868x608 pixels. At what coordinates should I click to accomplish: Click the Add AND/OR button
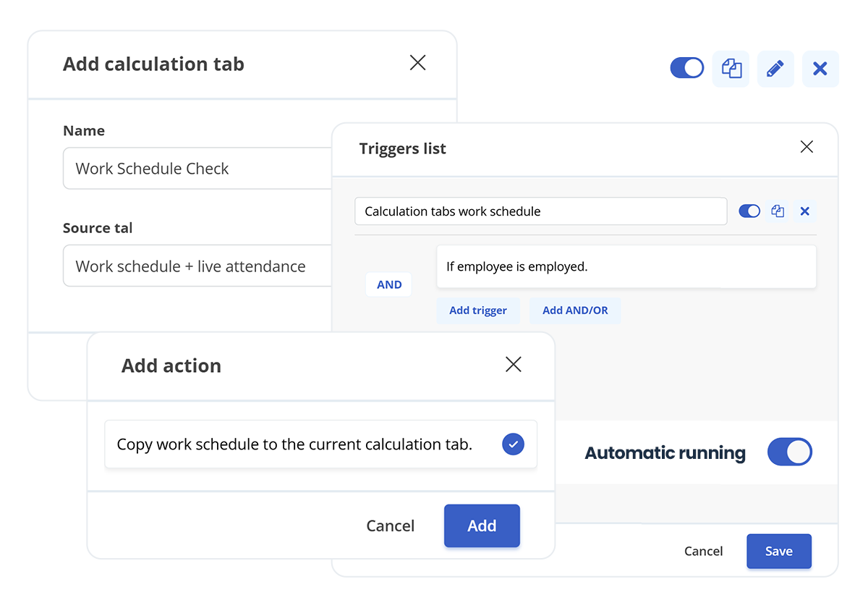click(x=575, y=311)
